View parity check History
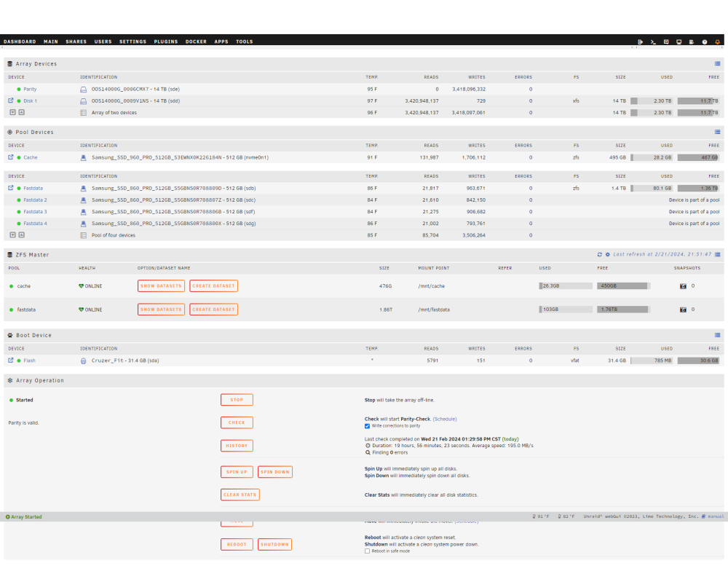 (x=237, y=446)
